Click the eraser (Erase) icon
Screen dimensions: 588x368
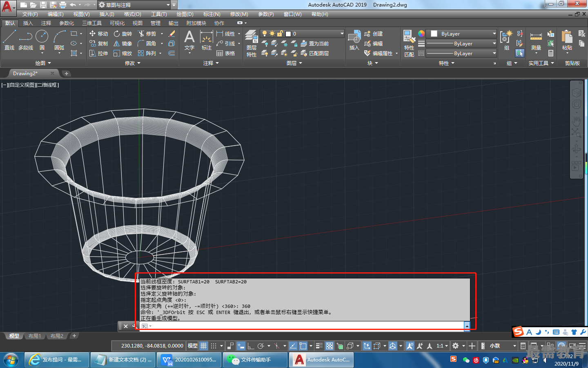(x=172, y=34)
